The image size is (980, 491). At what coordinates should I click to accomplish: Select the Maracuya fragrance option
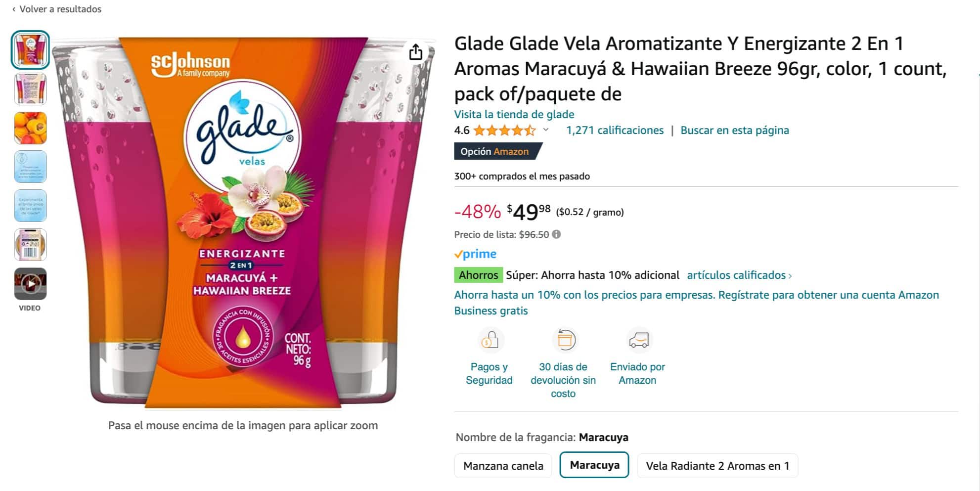[x=594, y=465]
